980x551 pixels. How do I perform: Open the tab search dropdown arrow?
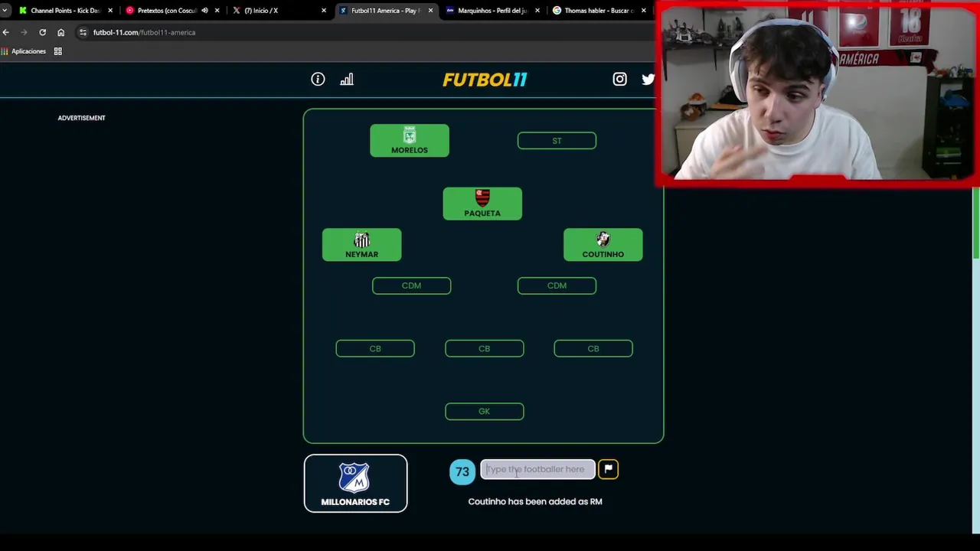tap(5, 11)
